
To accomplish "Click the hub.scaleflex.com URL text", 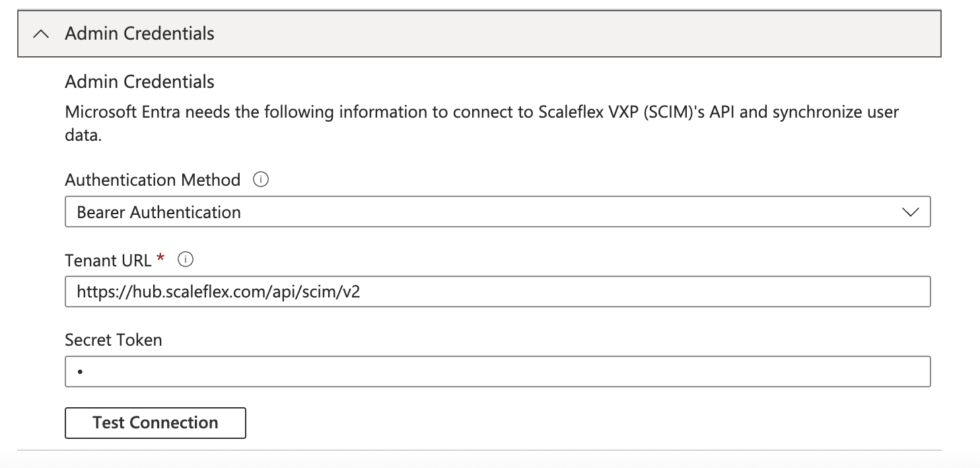I will 218,292.
